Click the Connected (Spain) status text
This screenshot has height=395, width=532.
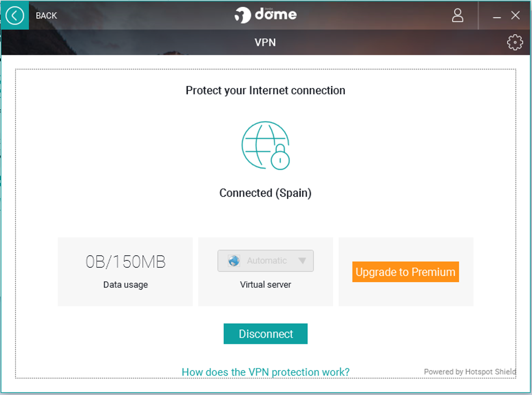point(265,193)
